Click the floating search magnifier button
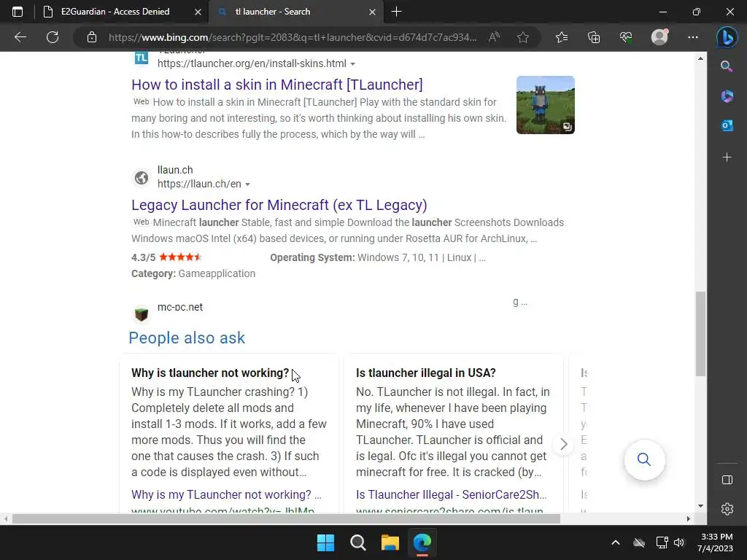747x560 pixels. click(x=644, y=459)
